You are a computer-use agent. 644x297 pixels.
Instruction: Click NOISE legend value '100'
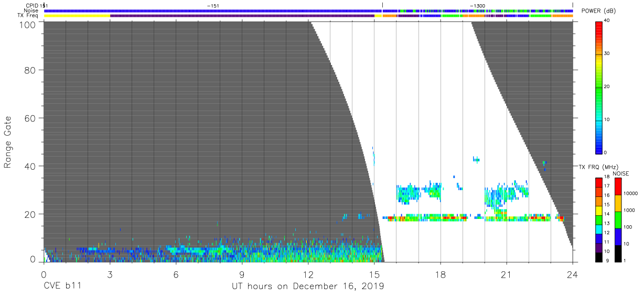tap(628, 227)
